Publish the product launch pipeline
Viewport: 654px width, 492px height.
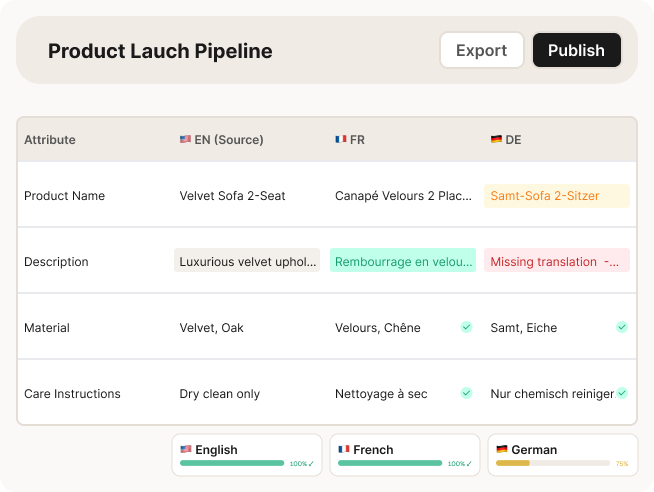coord(576,50)
